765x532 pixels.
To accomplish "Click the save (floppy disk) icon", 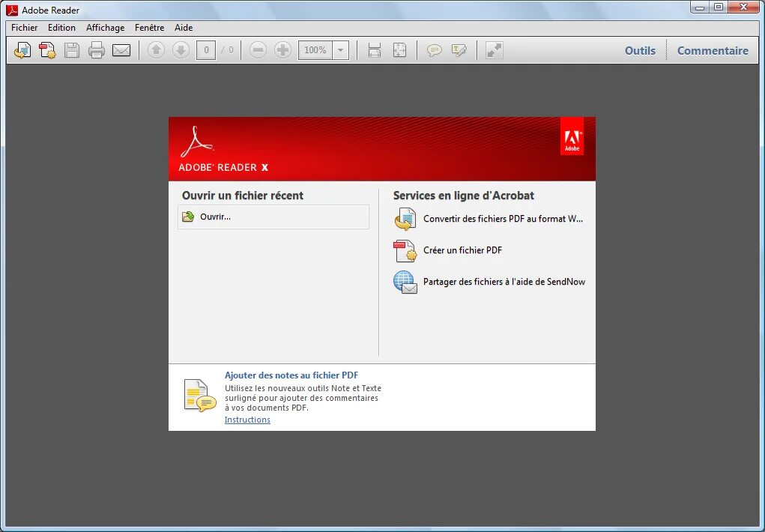I will [x=72, y=50].
